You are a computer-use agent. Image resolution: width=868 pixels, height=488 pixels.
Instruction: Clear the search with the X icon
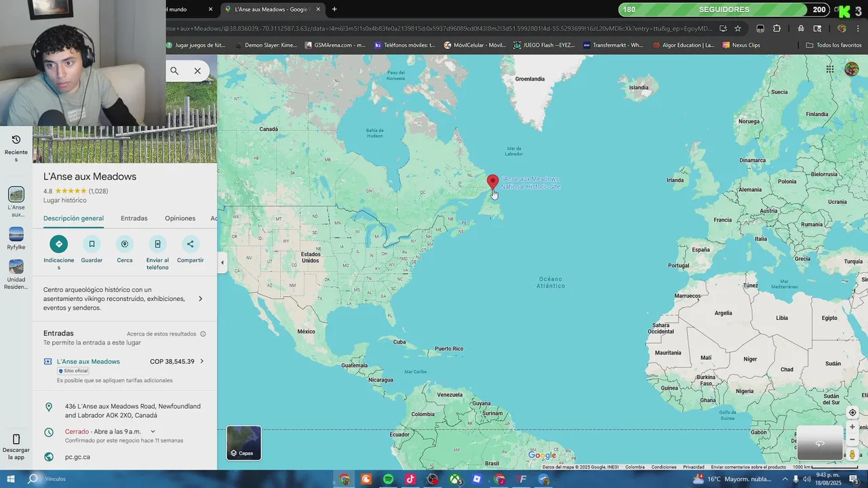point(197,70)
